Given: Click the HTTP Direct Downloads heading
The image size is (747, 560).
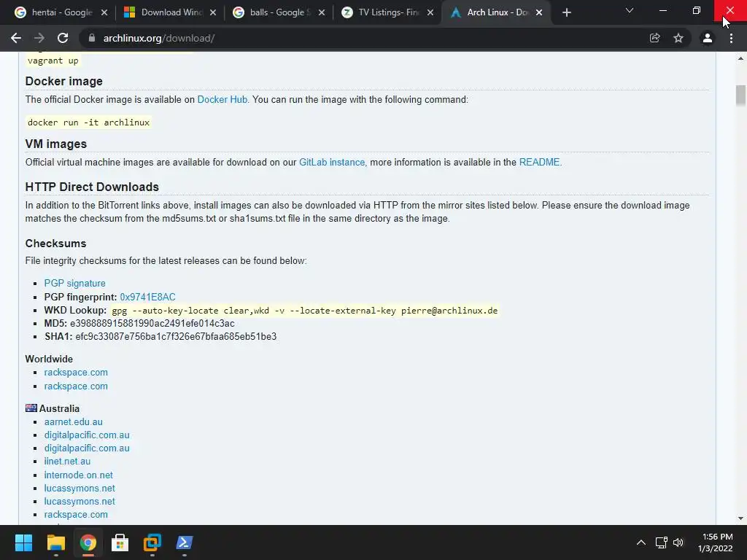Looking at the screenshot, I should click(x=92, y=187).
